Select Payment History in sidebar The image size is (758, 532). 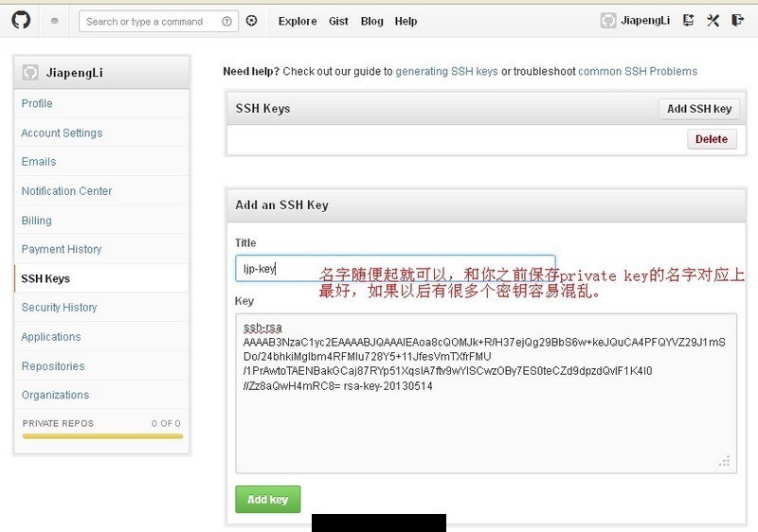coord(101,249)
